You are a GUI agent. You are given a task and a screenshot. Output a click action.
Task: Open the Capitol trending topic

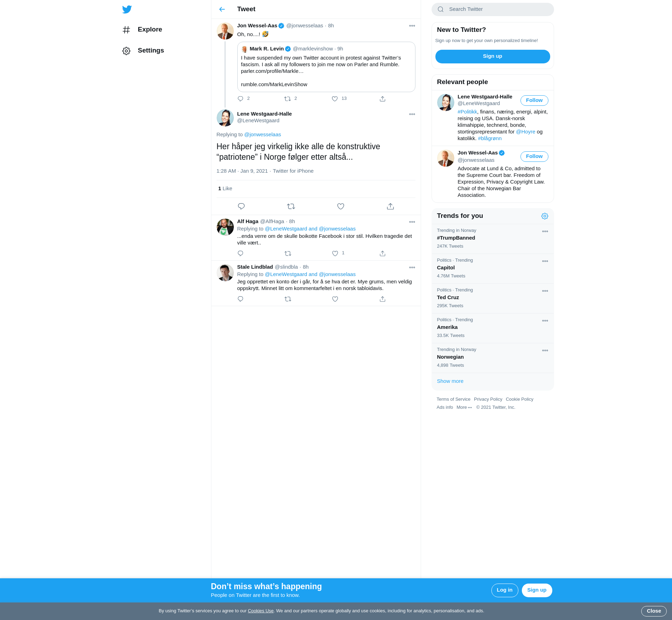click(x=492, y=269)
